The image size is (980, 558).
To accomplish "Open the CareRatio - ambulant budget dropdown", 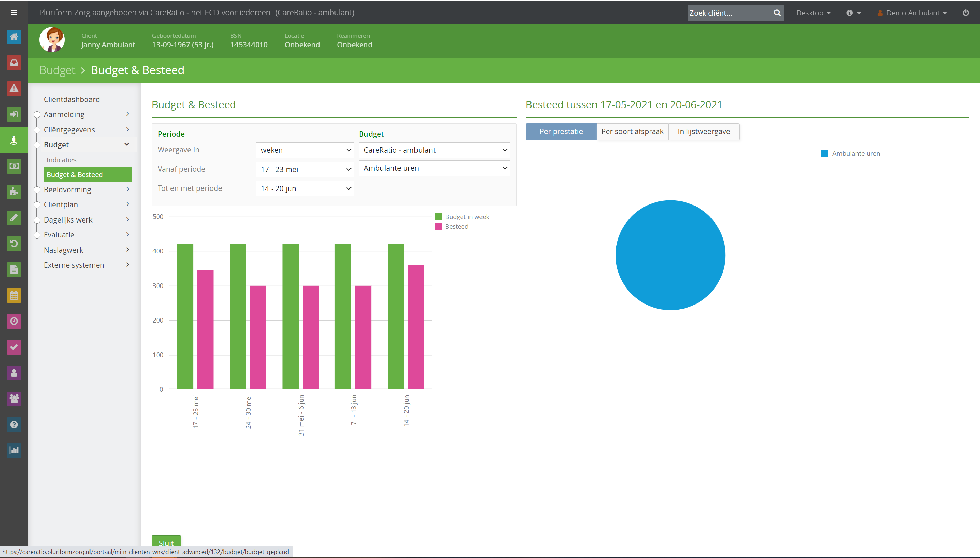I will pos(434,150).
